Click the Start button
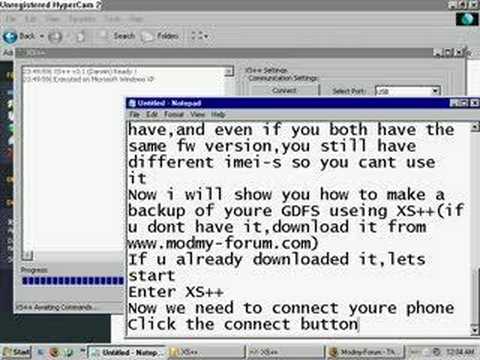 (x=17, y=352)
